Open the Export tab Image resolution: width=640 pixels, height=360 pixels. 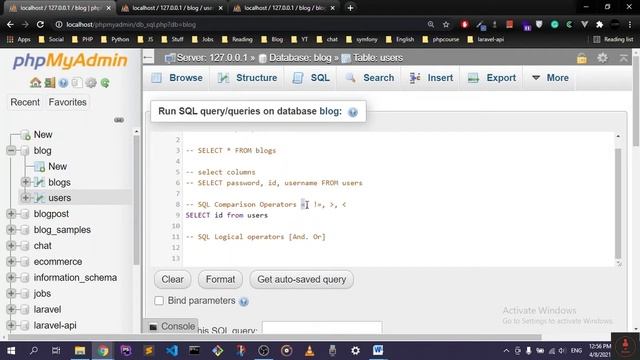point(492,78)
